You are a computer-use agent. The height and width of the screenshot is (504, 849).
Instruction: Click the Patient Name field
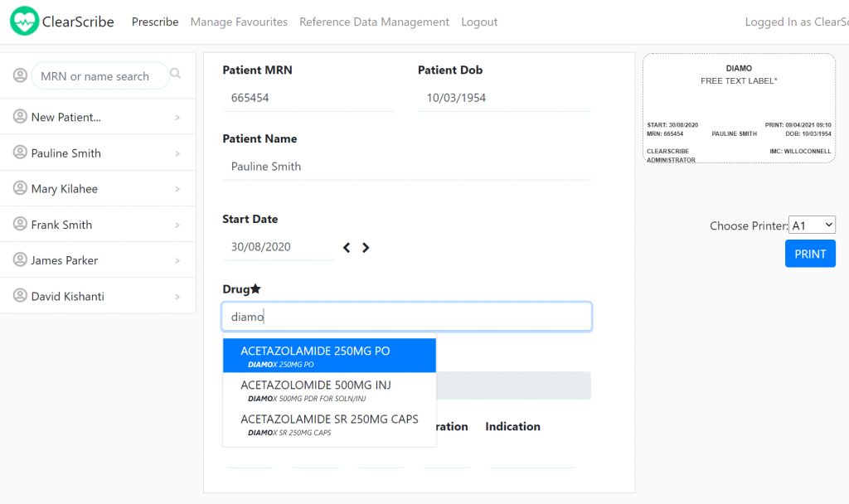tap(406, 167)
